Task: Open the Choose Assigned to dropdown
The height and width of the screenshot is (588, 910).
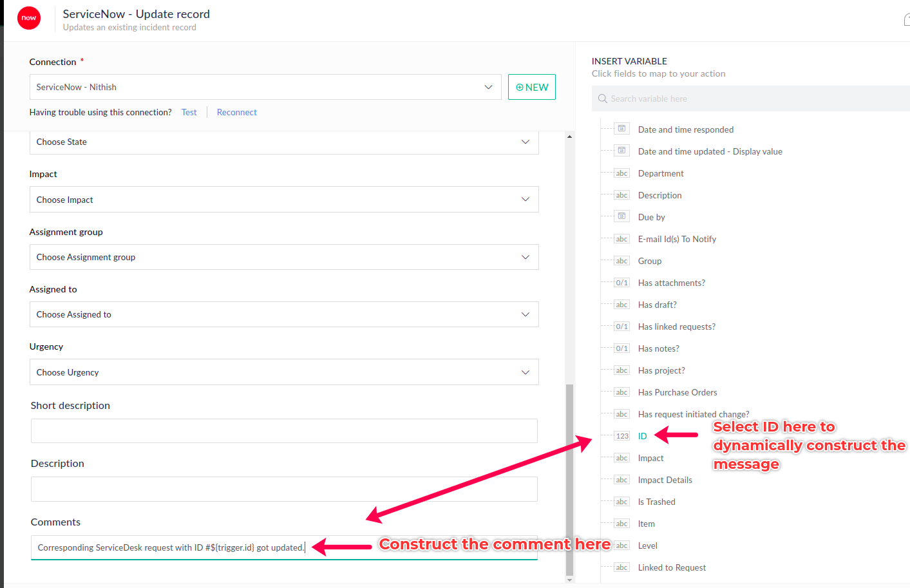Action: pyautogui.click(x=284, y=314)
